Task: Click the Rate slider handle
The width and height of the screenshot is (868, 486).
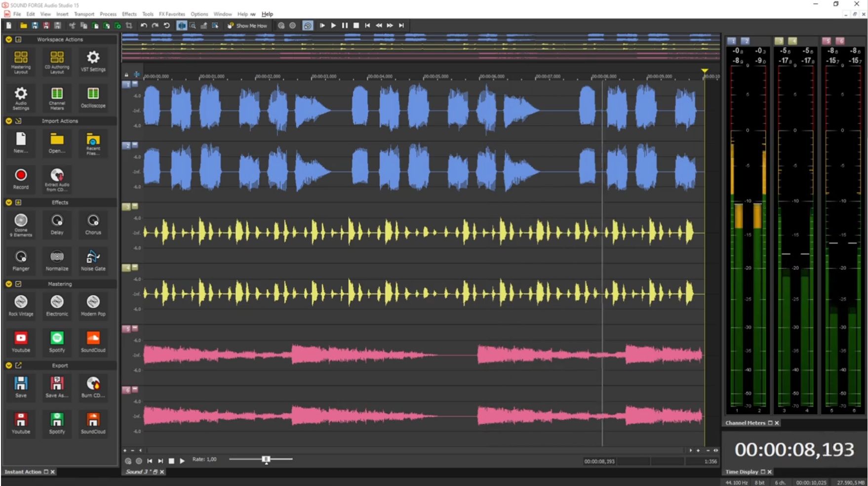Action: pos(266,459)
